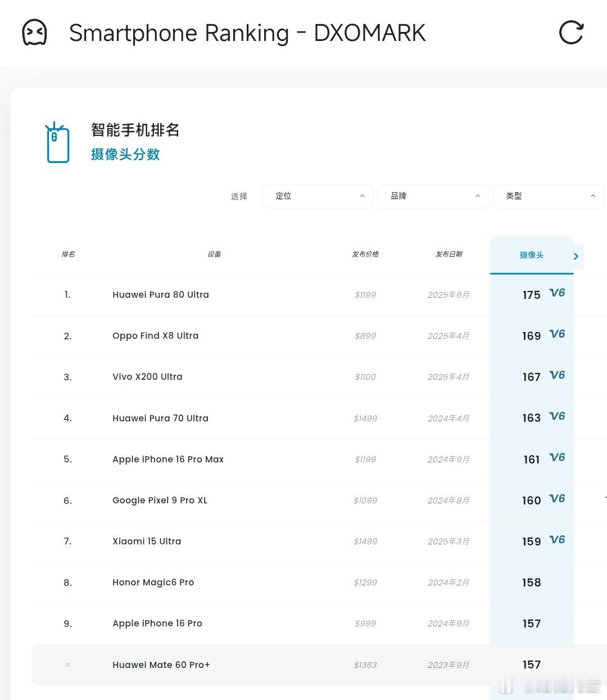Open Vivo X200 Ultra device page
This screenshot has width=607, height=700.
click(147, 376)
